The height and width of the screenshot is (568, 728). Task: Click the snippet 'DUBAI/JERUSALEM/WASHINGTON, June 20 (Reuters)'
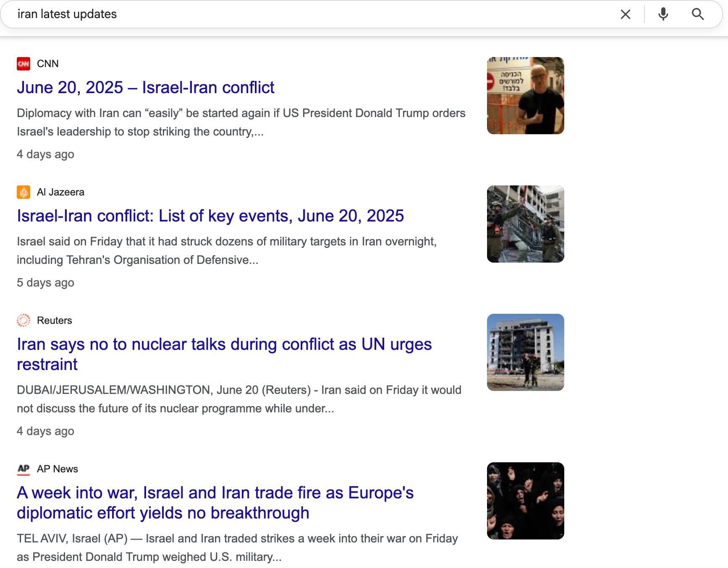(239, 399)
